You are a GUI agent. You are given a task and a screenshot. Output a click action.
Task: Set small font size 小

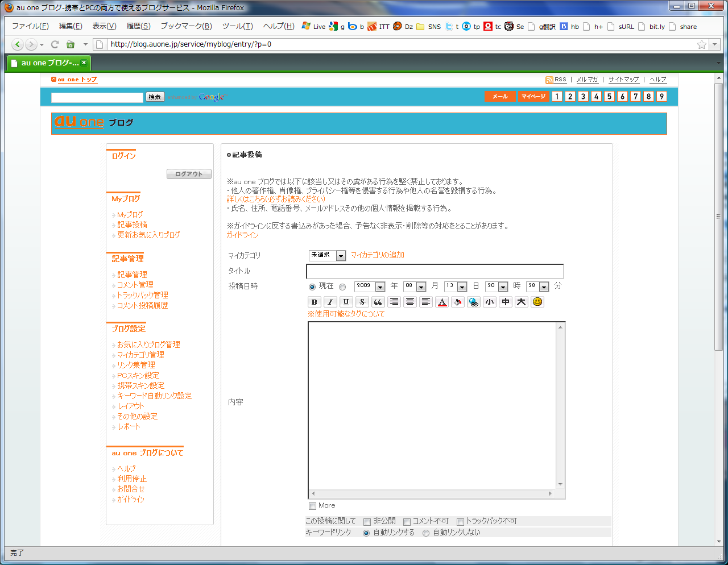490,302
